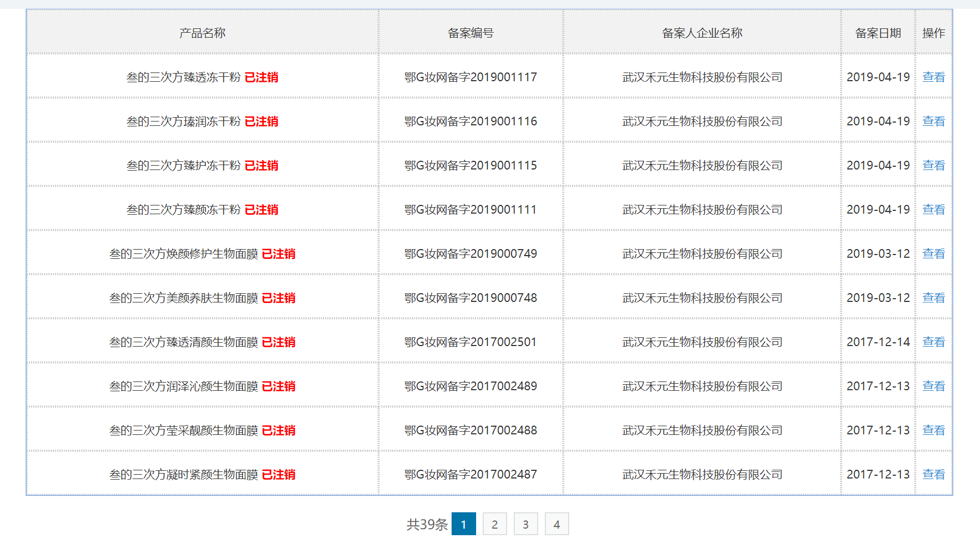This screenshot has height=539, width=980.
Task: Click record number 鄂G妆网备字2019001117
Action: 471,77
